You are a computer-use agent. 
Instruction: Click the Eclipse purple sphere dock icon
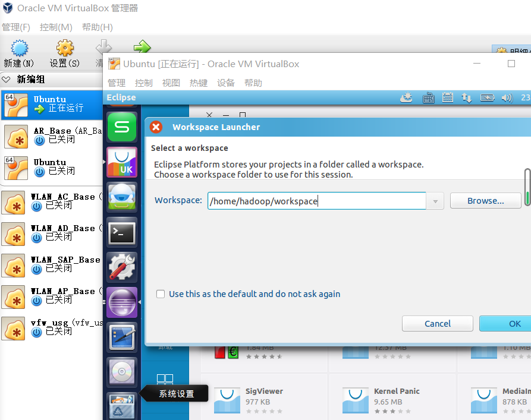pyautogui.click(x=122, y=302)
